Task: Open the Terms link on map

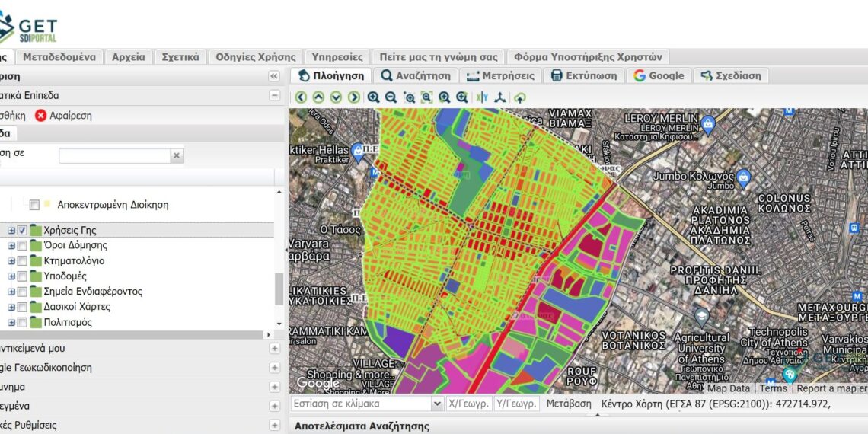Action: (773, 388)
